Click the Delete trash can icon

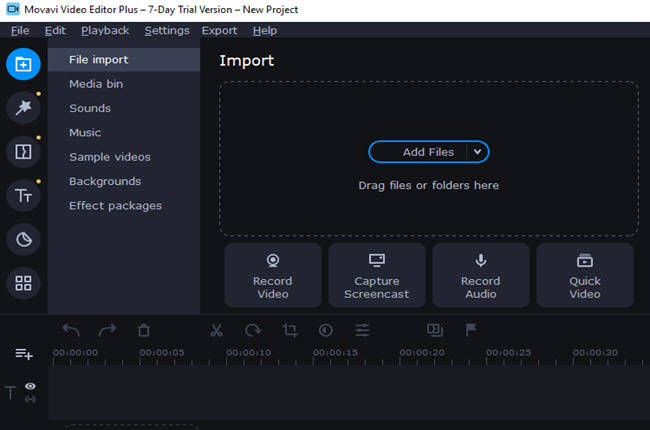click(144, 330)
